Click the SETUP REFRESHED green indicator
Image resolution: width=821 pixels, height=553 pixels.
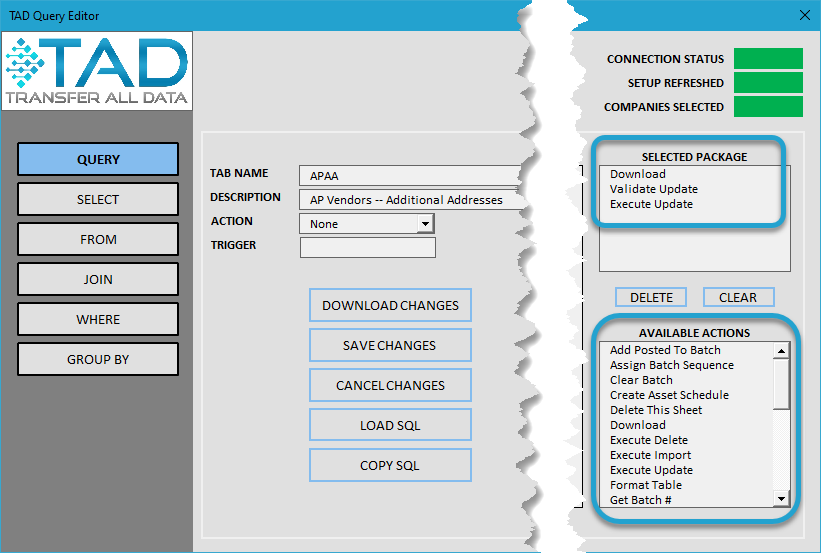(x=768, y=83)
